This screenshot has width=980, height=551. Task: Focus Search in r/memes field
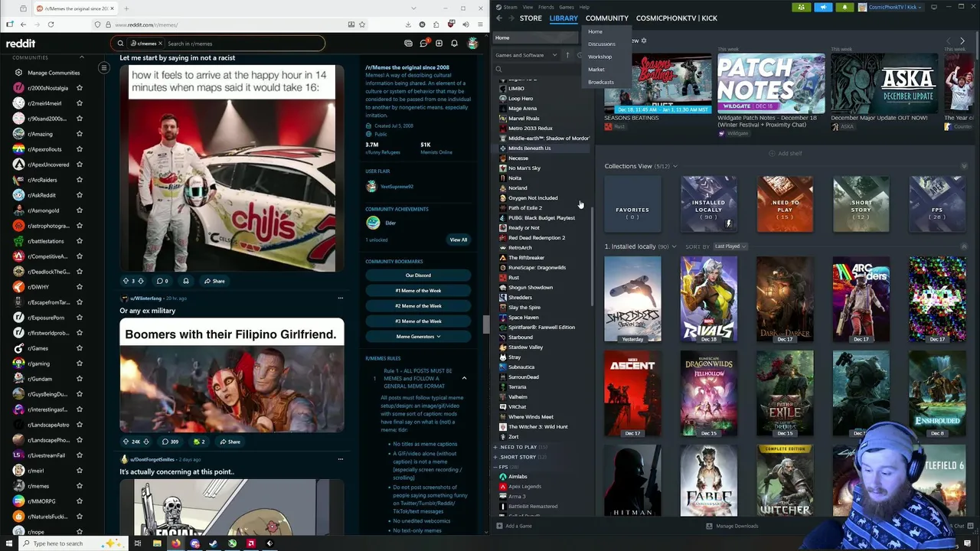click(x=243, y=44)
